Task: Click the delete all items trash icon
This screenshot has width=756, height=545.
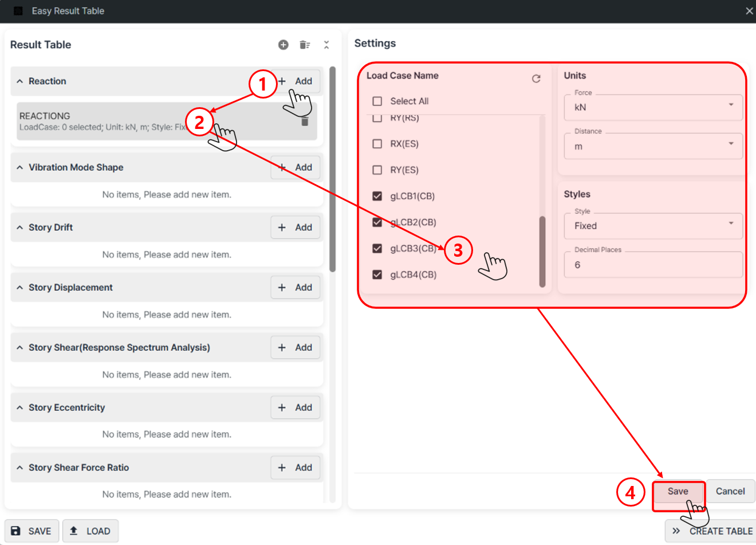Action: pos(305,45)
